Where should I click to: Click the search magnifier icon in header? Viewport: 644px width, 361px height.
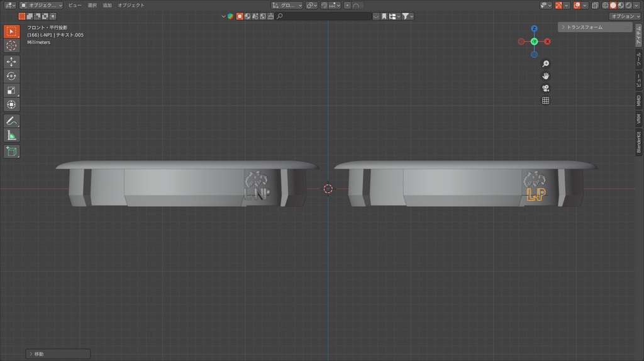(280, 16)
